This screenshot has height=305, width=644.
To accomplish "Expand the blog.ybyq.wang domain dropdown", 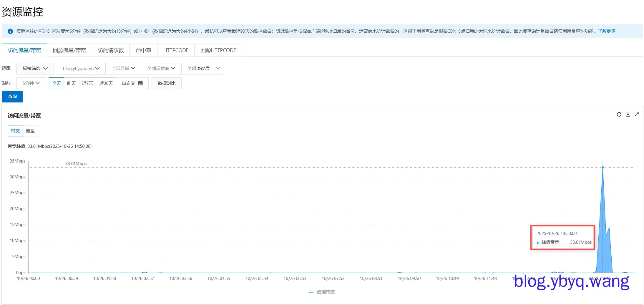I will (81, 69).
